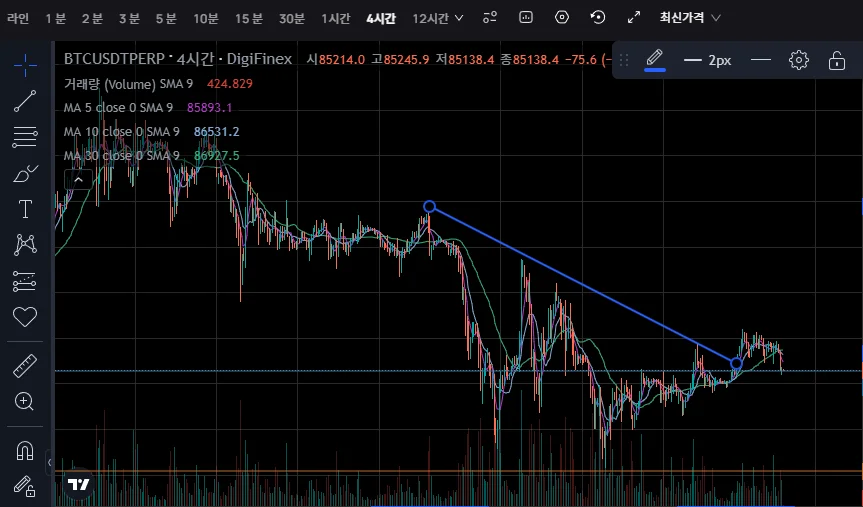The height and width of the screenshot is (507, 863).
Task: Select the zoom in tool
Action: tap(24, 401)
